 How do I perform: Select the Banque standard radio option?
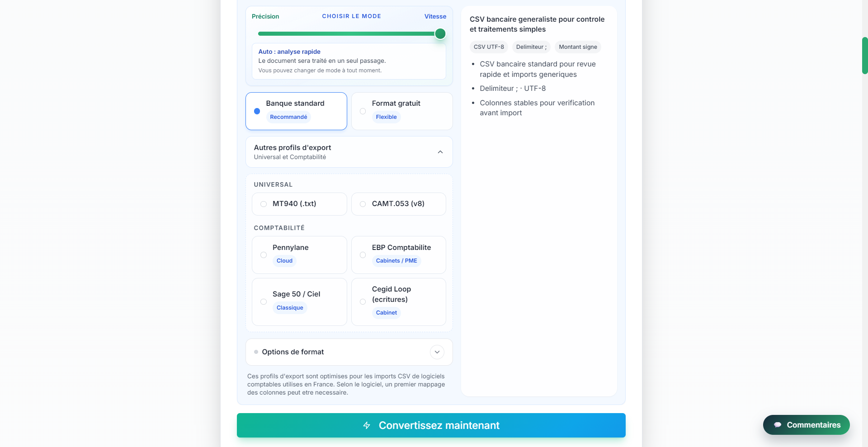pos(296,111)
